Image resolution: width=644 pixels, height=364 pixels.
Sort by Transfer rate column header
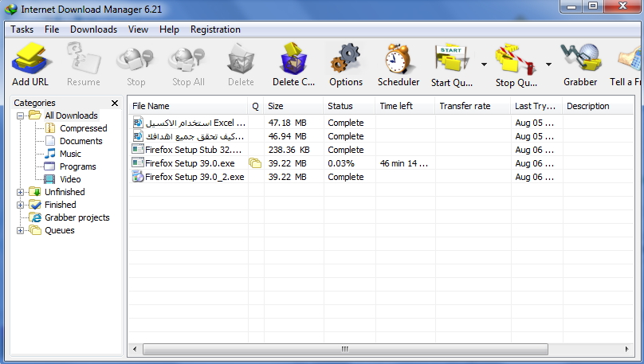coord(473,106)
